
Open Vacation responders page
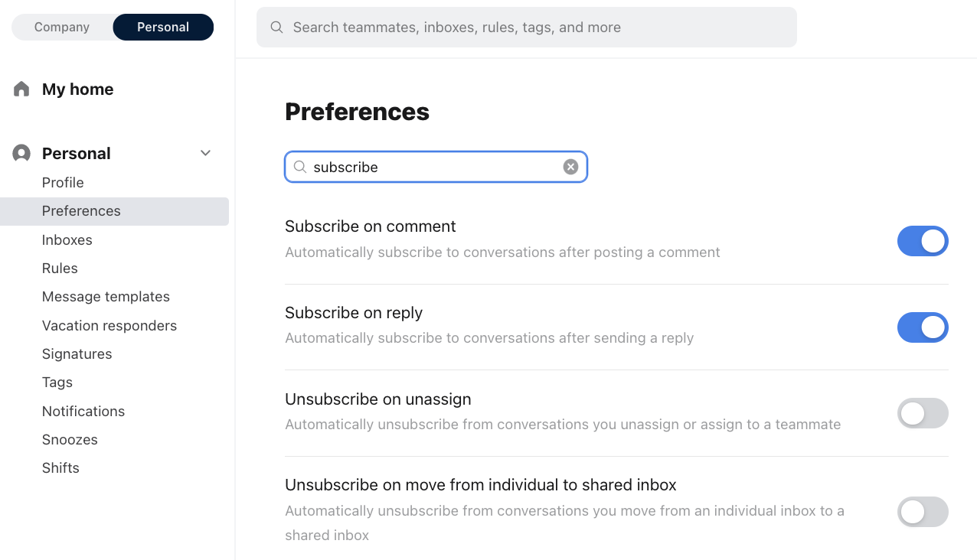[109, 325]
